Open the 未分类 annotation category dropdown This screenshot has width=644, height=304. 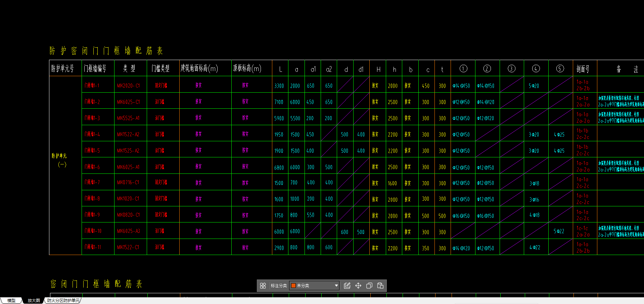coord(314,286)
